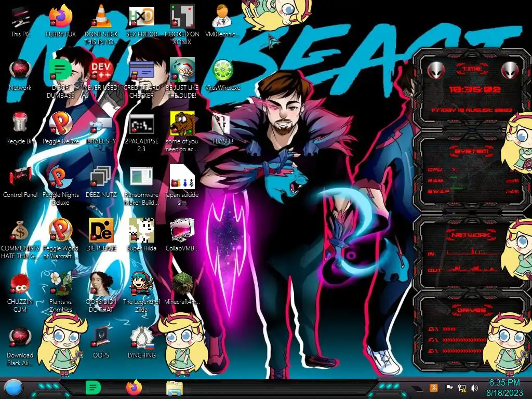Click the network IN traffic graph

(472, 252)
